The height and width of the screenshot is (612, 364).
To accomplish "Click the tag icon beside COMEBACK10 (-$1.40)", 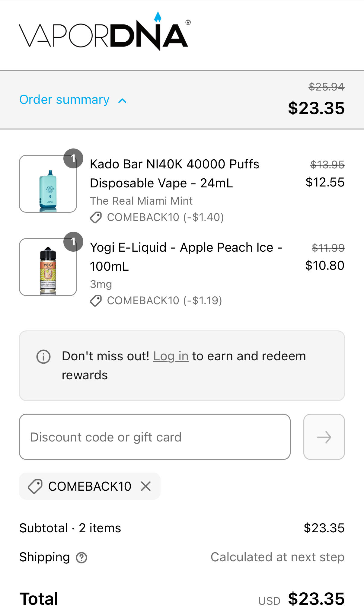I will (x=96, y=218).
